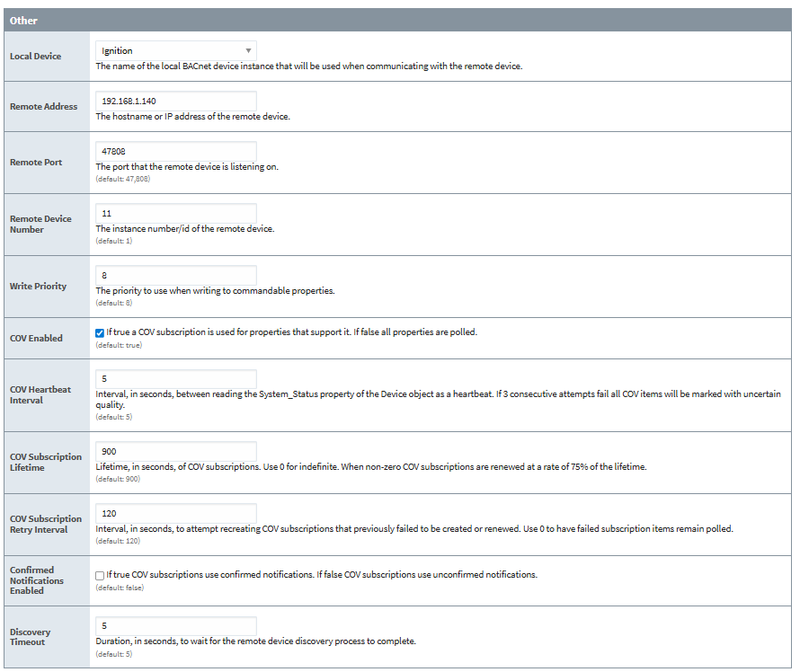Click the Remote Address field with 192.168.1.140
Screen dimensions: 800x672
[x=175, y=101]
